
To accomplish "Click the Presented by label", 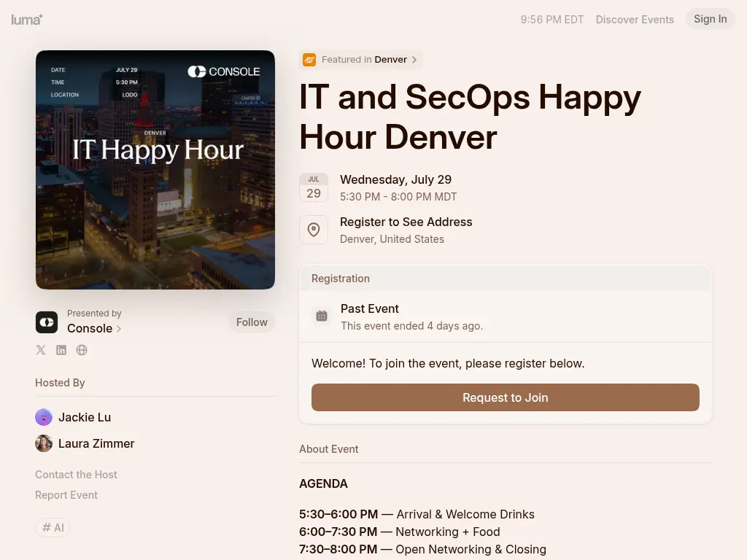I will (x=94, y=314).
